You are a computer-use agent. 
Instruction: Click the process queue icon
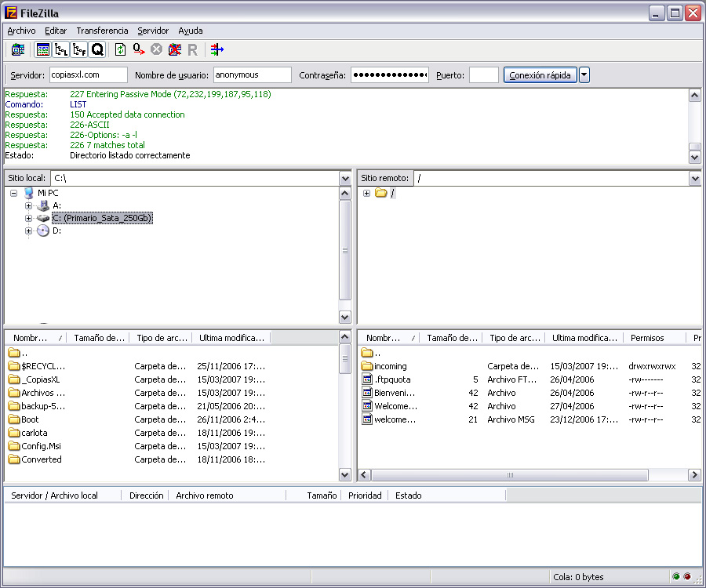pyautogui.click(x=139, y=49)
